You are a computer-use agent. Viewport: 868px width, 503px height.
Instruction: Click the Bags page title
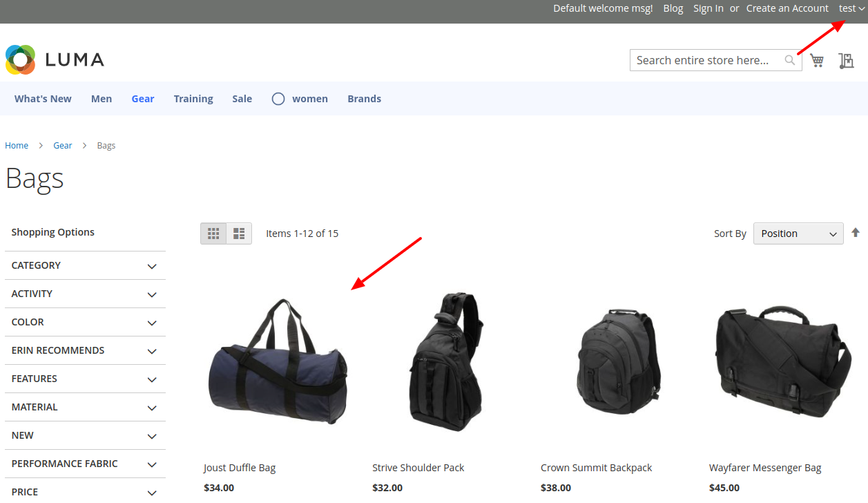[35, 178]
